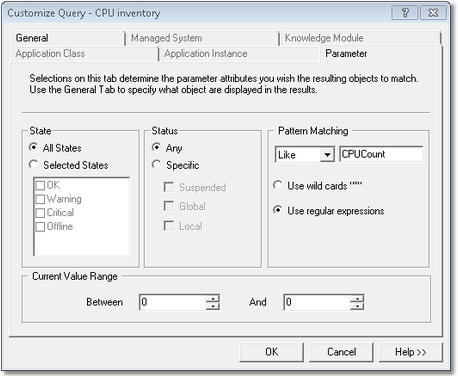Decrease the And value with down arrow
Screen dimensions: 458x378
click(357, 306)
